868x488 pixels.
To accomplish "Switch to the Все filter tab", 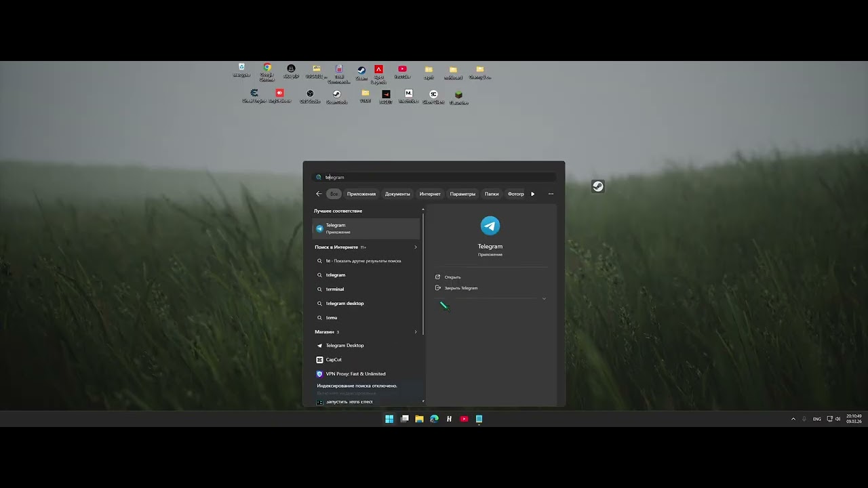I will (334, 194).
